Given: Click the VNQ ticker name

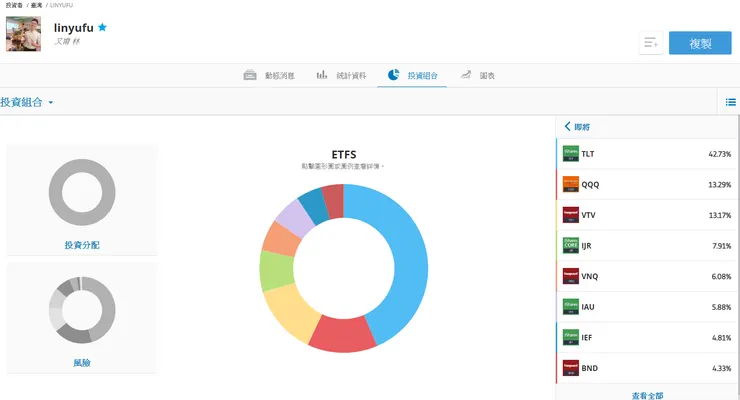Looking at the screenshot, I should [589, 276].
